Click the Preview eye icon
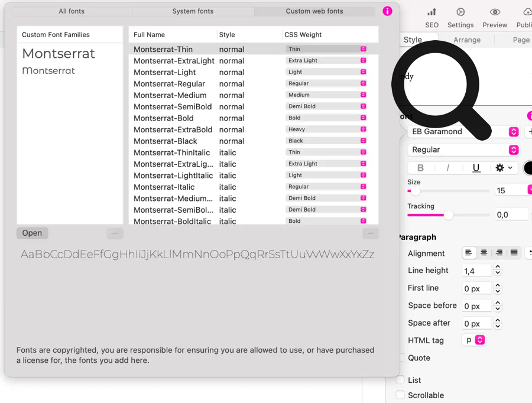 tap(495, 18)
